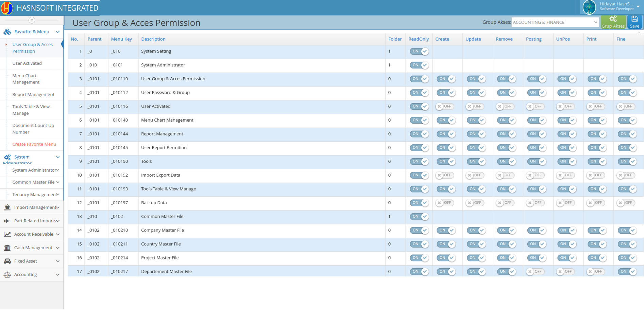Click the Hasnsoft logo icon
The width and height of the screenshot is (644, 316).
7,8
